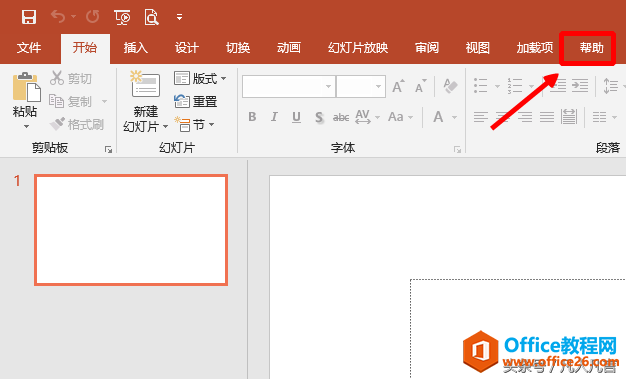Open the 版式 layout dropdown
The width and height of the screenshot is (626, 379).
tap(200, 78)
